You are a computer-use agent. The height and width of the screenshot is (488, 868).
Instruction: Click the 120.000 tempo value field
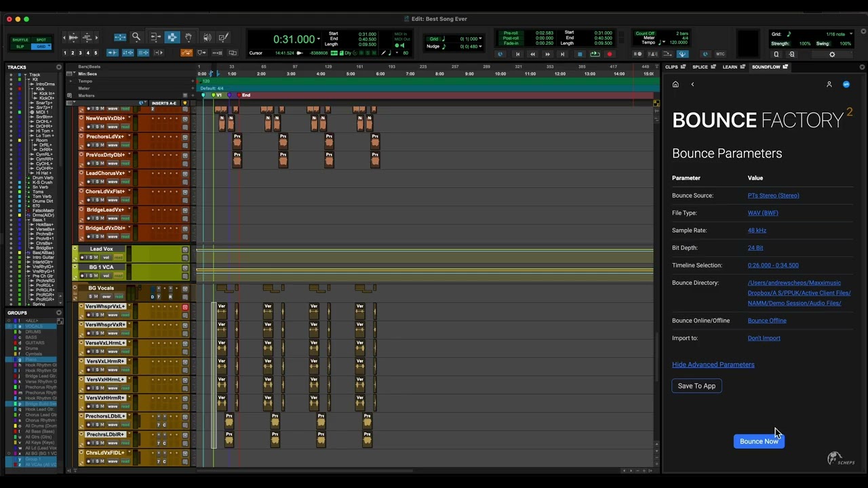pyautogui.click(x=679, y=42)
